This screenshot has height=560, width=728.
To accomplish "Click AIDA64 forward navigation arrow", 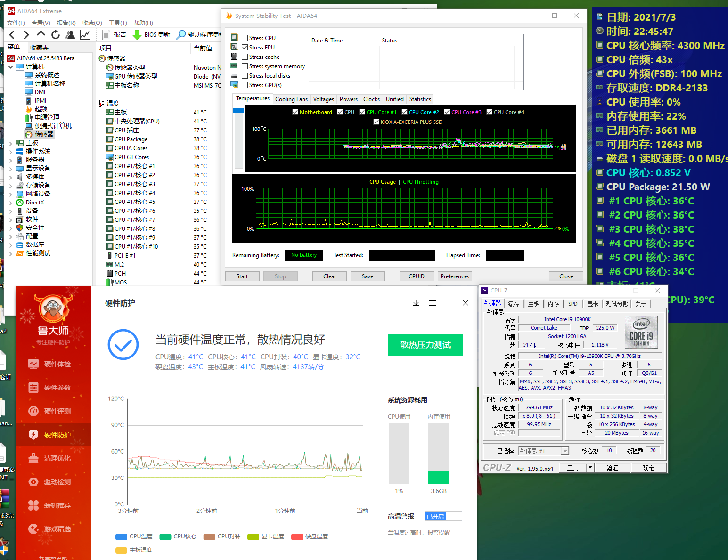I will click(x=26, y=34).
